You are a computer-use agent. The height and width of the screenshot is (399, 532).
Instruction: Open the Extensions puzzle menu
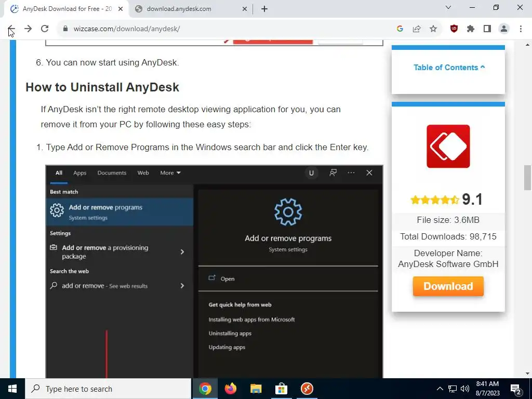471,29
